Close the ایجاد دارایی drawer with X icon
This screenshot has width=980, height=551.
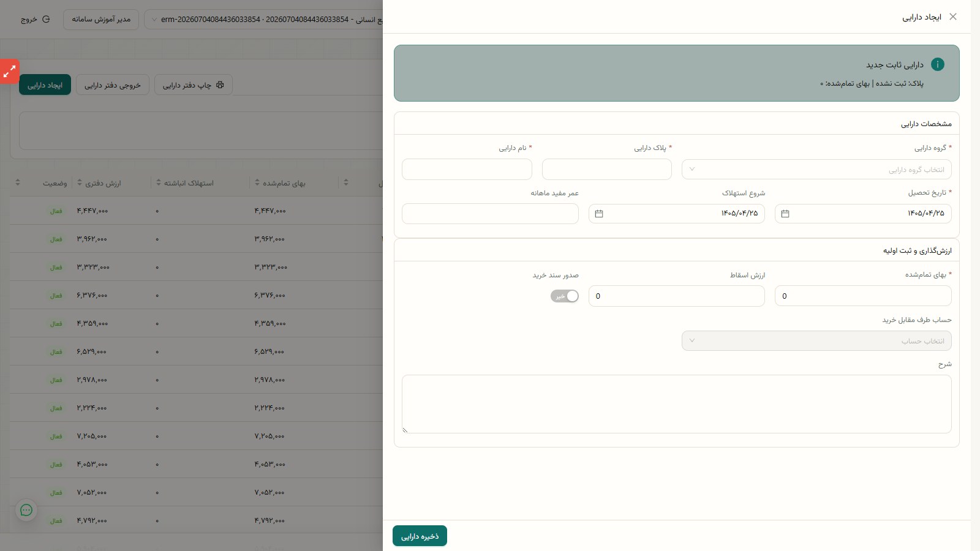(x=953, y=17)
